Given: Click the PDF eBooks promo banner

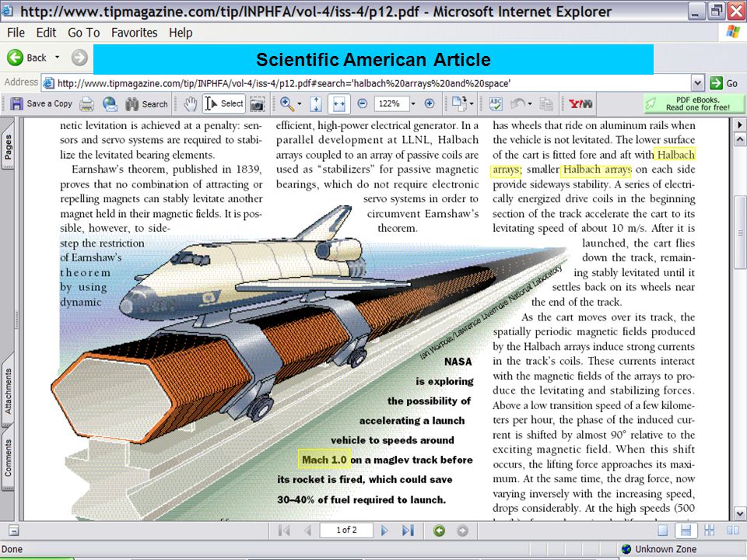Looking at the screenshot, I should pyautogui.click(x=693, y=103).
